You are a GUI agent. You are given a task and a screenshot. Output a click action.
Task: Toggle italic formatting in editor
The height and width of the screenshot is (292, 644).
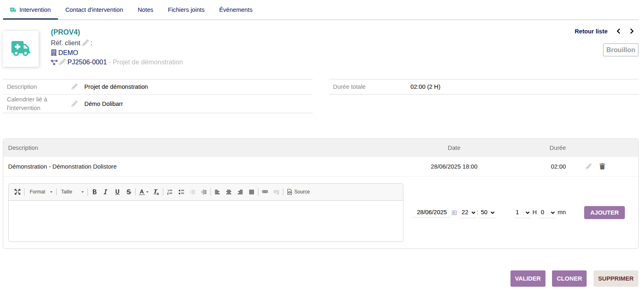tap(105, 192)
